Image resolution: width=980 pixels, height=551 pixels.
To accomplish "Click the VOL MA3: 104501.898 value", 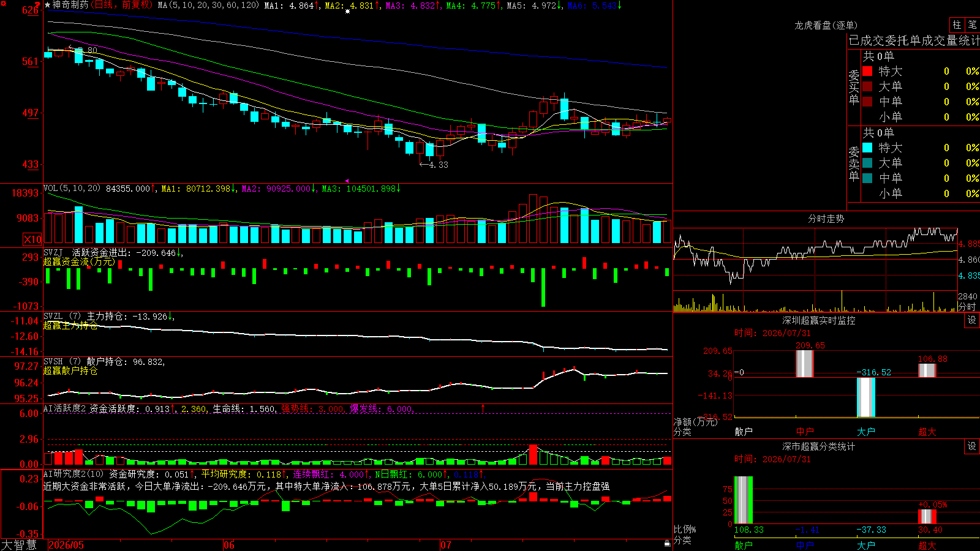I will pos(361,189).
